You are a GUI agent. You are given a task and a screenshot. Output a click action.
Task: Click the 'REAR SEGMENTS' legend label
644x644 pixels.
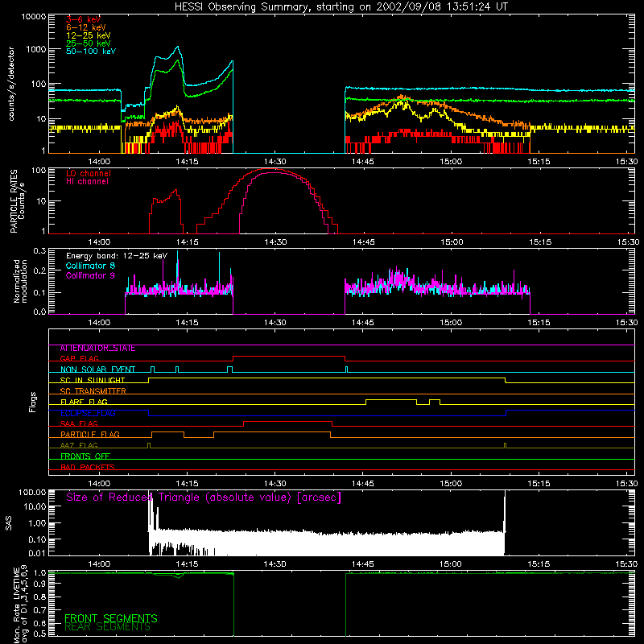point(108,627)
